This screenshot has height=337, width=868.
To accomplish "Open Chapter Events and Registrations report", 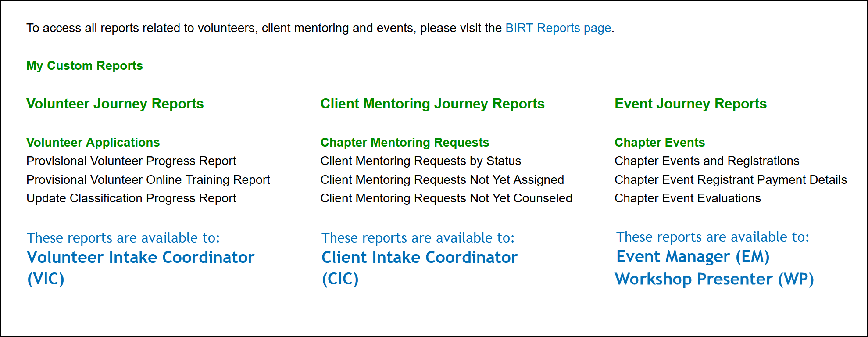I will click(x=707, y=161).
